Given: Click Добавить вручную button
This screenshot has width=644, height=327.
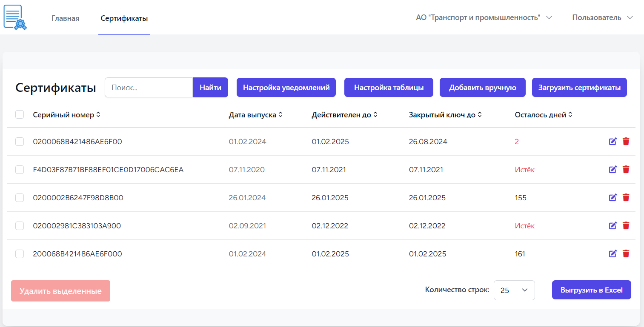Looking at the screenshot, I should click(x=483, y=88).
